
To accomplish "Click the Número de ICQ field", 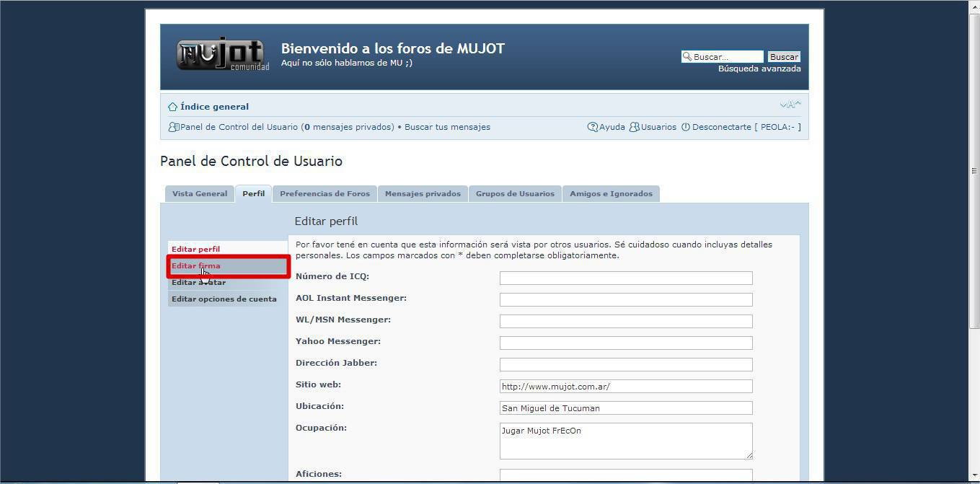I will tap(625, 278).
